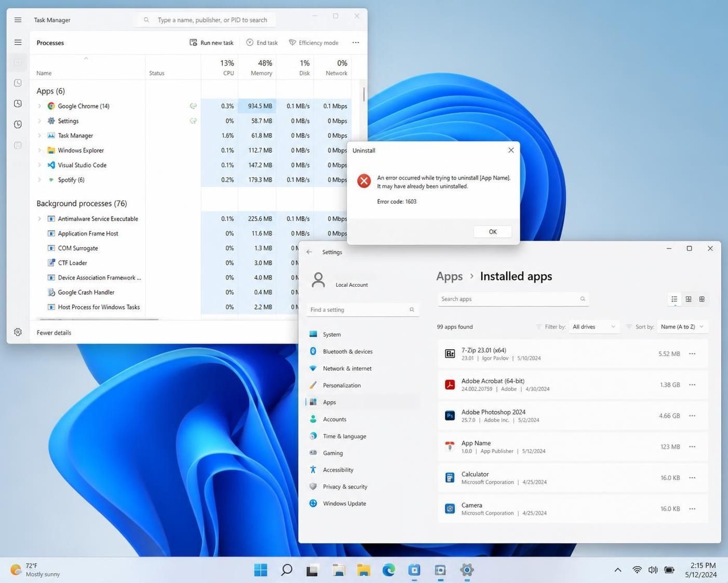Open the Filter by All drives dropdown
This screenshot has height=583, width=728.
coord(594,327)
